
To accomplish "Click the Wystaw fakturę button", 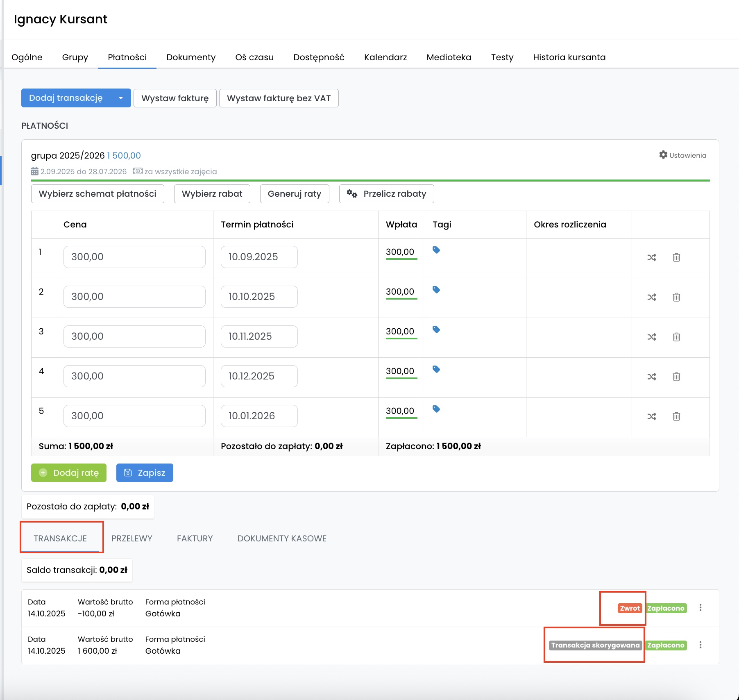I will [x=175, y=98].
